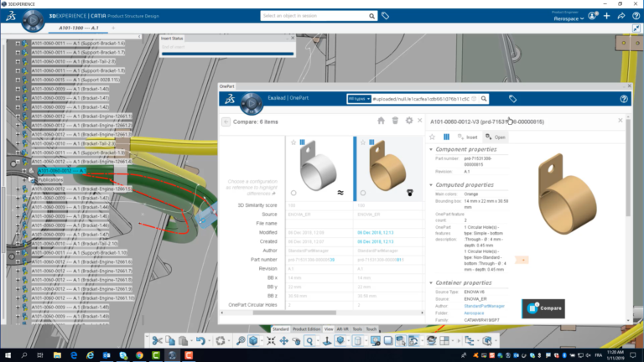The image size is (644, 362).
Task: Switch to View toolbar tab
Action: 329,329
